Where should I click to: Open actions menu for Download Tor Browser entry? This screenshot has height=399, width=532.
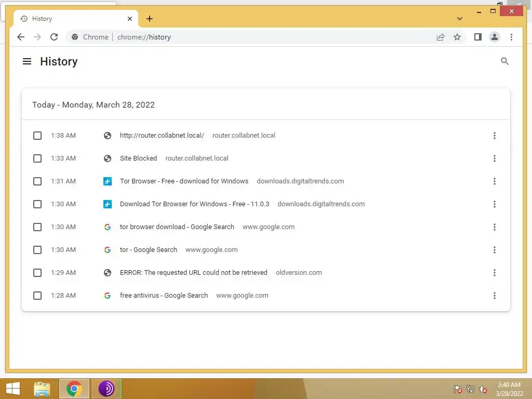(x=495, y=204)
